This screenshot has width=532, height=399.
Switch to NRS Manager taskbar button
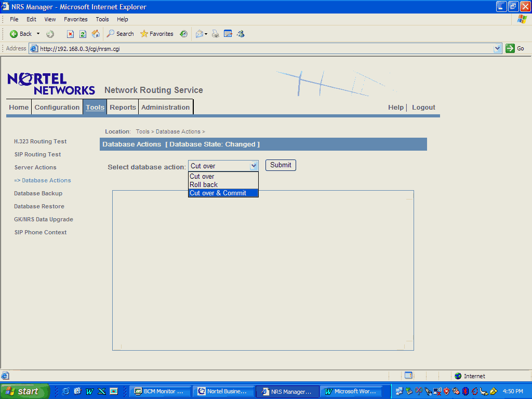[287, 392]
